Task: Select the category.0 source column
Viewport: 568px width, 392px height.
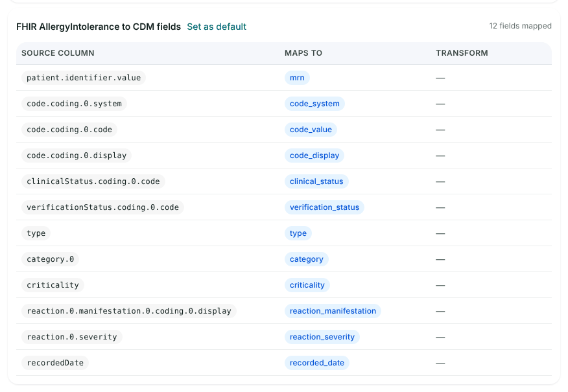Action: [51, 259]
